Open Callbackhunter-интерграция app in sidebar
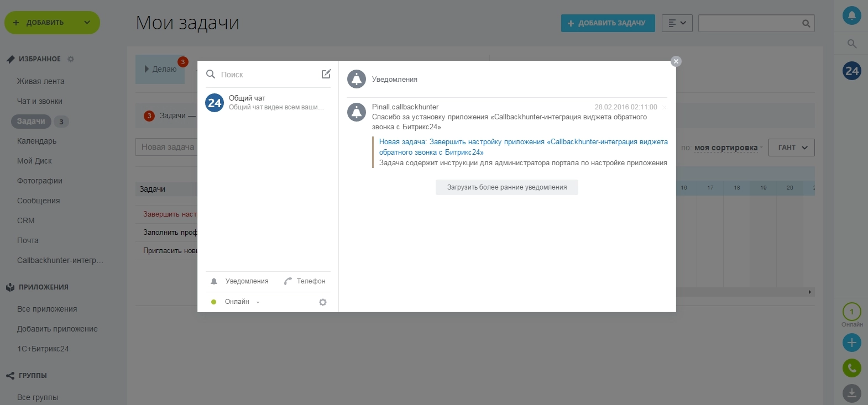Screen dimensions: 868x405 tap(60, 260)
